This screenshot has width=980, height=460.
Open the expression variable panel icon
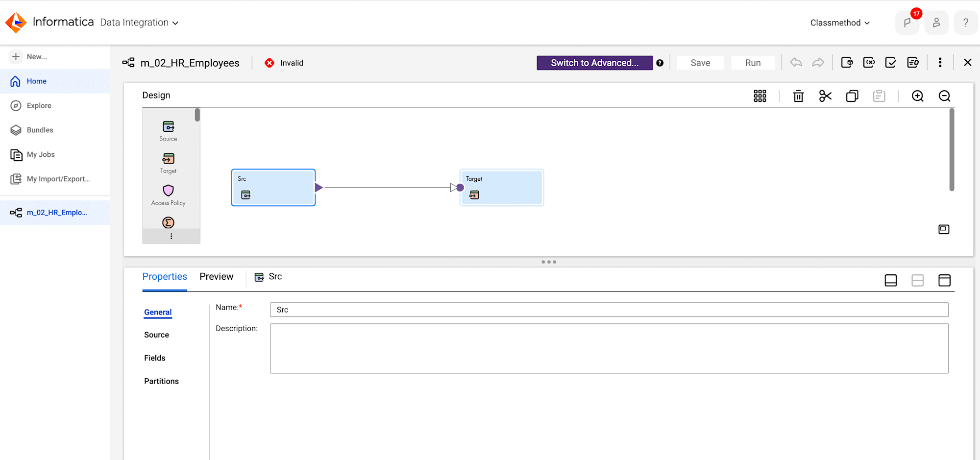(869, 63)
